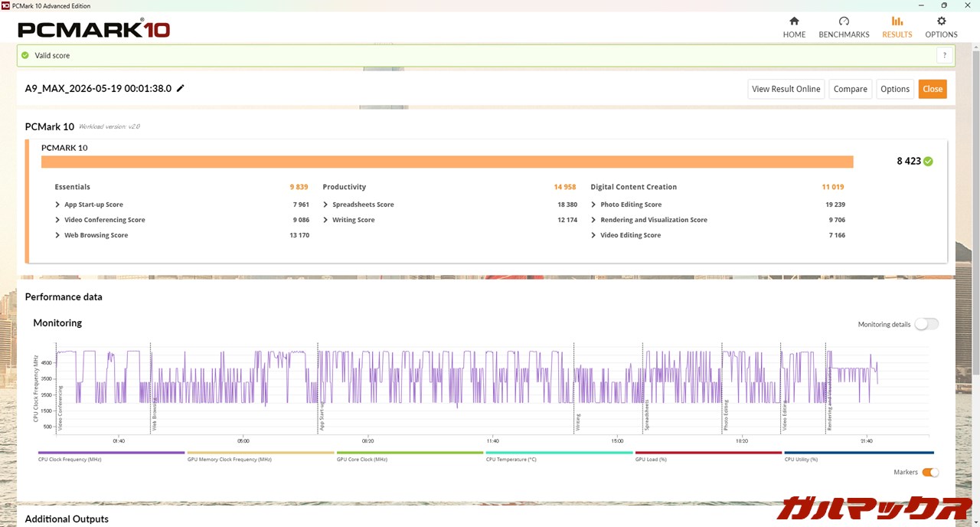Open the result Options button
Screen dimensions: 980x527
pos(895,89)
